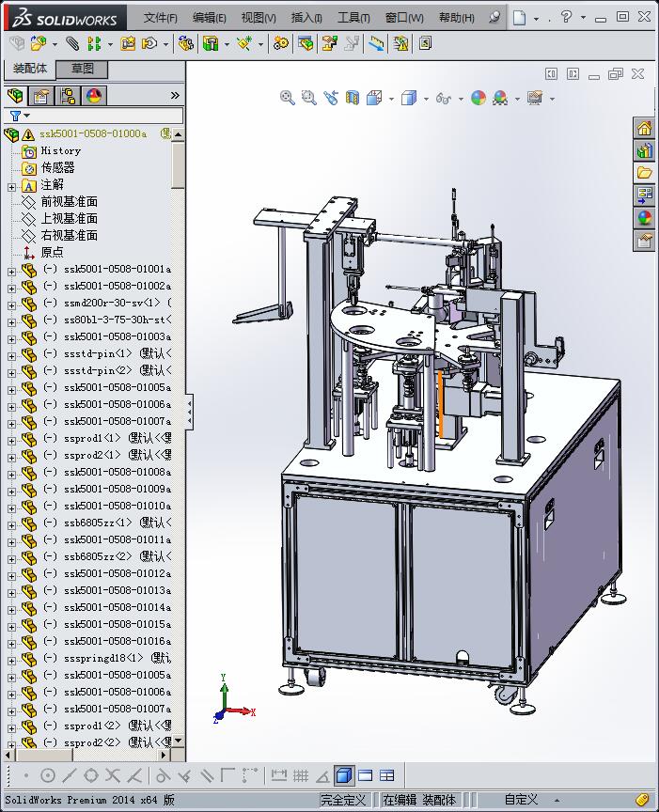The width and height of the screenshot is (659, 812).
Task: Click the Help question mark icon
Action: pyautogui.click(x=566, y=17)
